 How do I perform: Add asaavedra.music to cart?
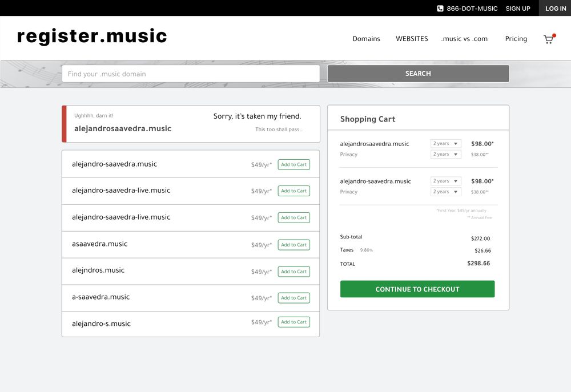pos(293,245)
